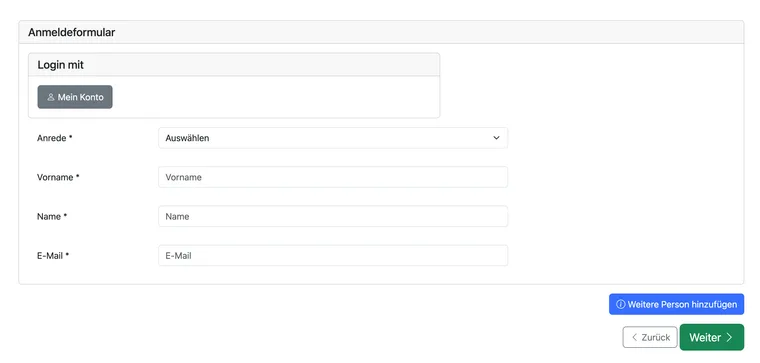Open the Anrede dropdown
760x363 pixels.
(333, 138)
